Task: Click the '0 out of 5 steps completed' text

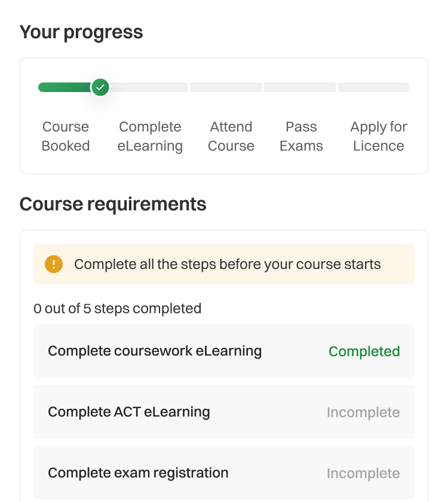Action: coord(118,308)
